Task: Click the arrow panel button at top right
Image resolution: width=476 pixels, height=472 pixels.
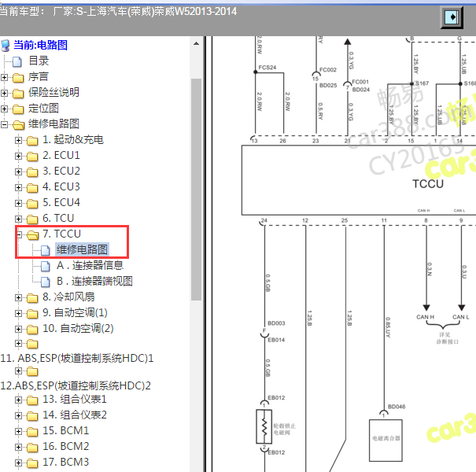Action: (452, 17)
